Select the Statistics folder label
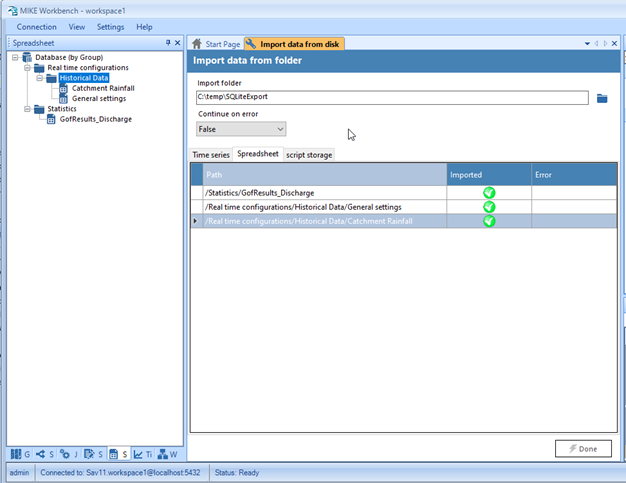 click(x=62, y=109)
